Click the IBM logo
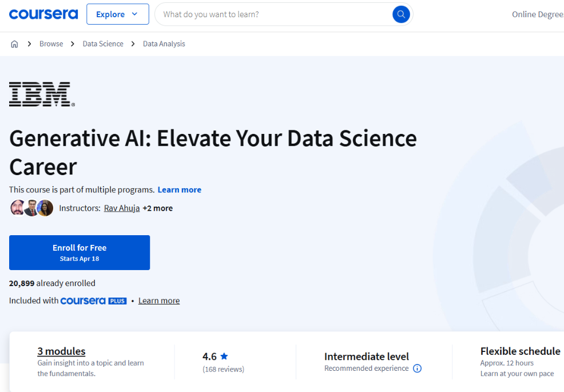 (x=40, y=93)
